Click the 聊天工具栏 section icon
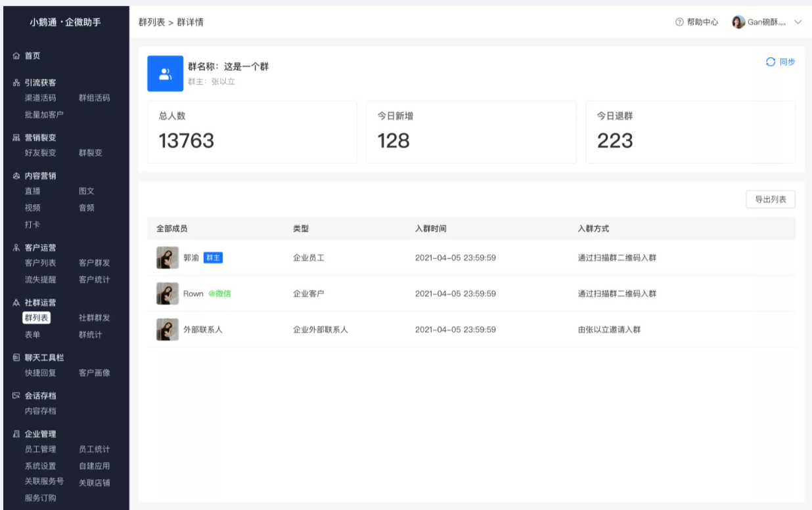Image resolution: width=812 pixels, height=510 pixels. tap(16, 358)
